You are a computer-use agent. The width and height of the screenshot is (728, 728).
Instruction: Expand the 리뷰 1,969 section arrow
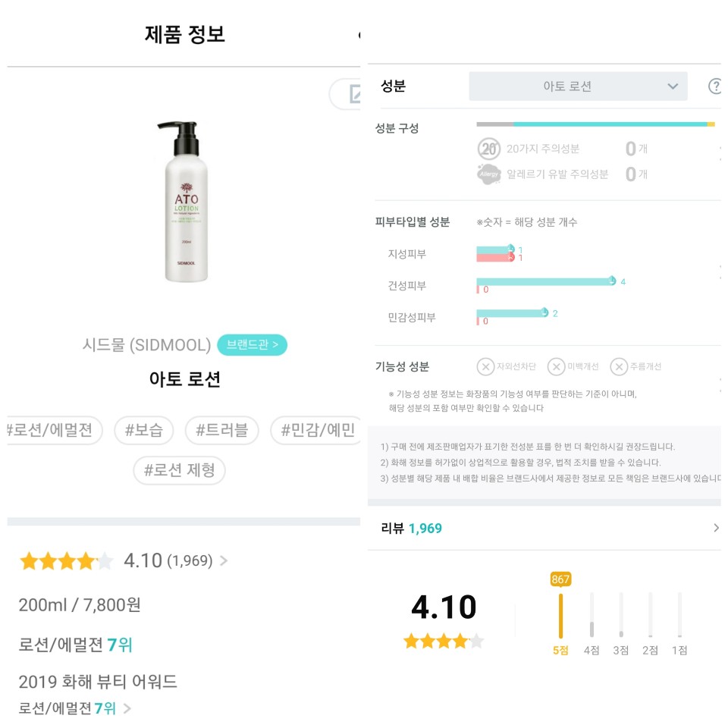(716, 528)
